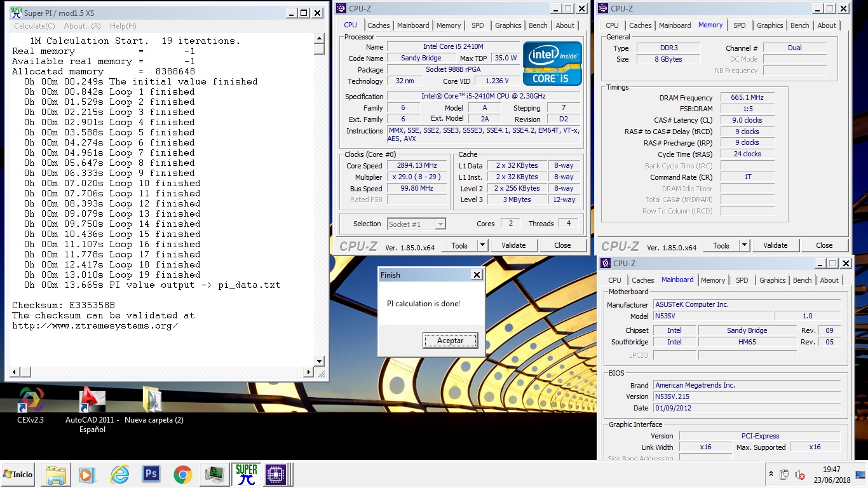The width and height of the screenshot is (868, 488).
Task: Open the power tray icon
Action: pos(785,475)
